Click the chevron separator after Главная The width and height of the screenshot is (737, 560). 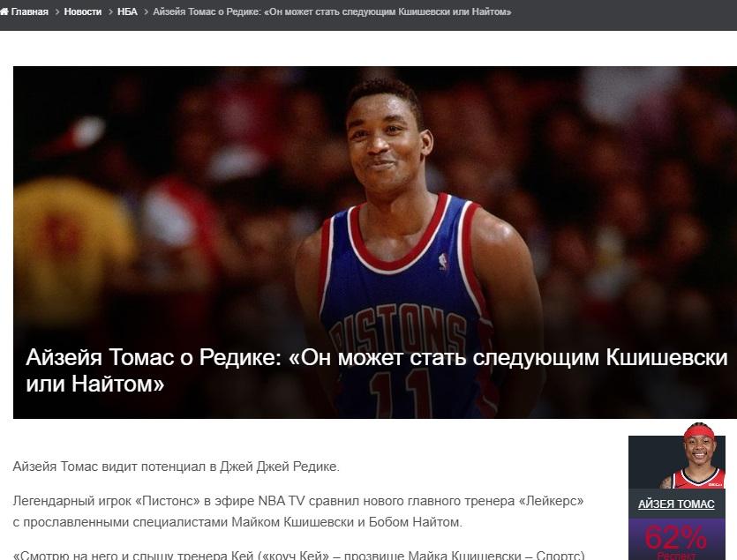pyautogui.click(x=56, y=12)
